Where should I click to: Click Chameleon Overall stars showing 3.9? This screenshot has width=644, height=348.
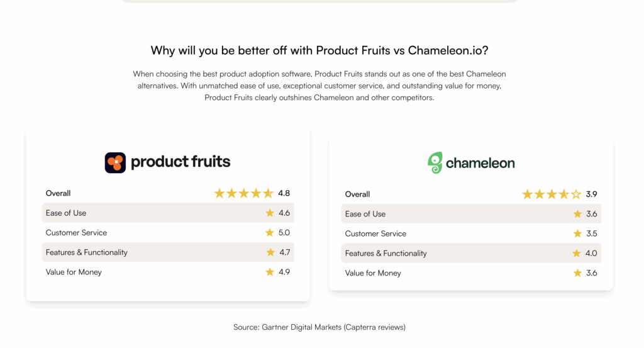click(x=552, y=194)
